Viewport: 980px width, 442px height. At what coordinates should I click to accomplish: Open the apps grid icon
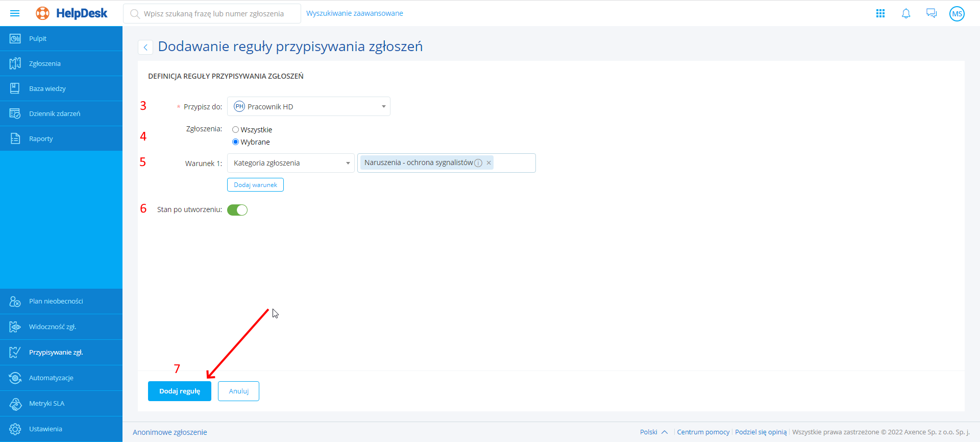(880, 14)
